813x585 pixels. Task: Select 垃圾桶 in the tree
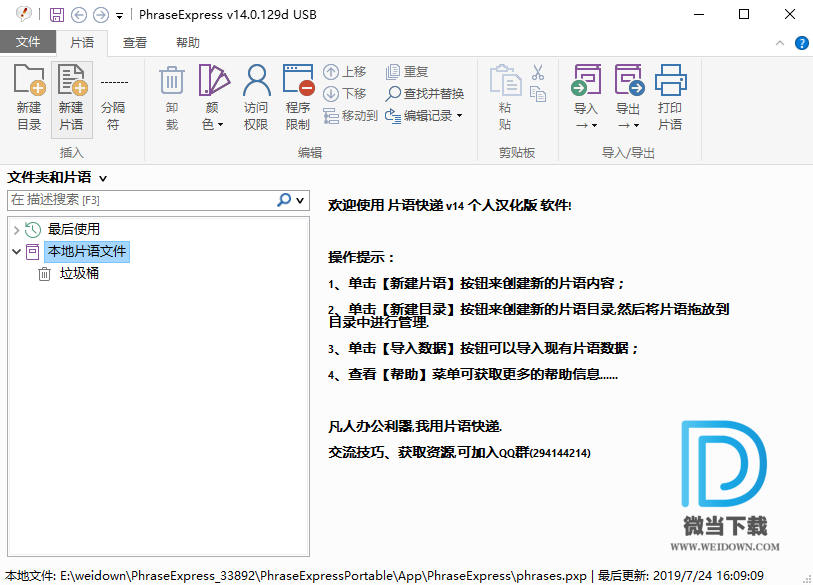point(79,273)
